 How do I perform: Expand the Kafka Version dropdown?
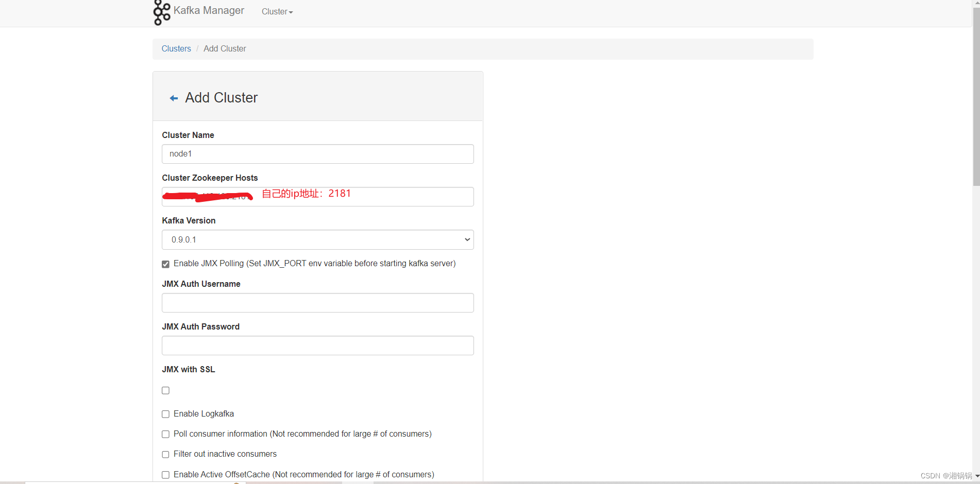click(318, 239)
